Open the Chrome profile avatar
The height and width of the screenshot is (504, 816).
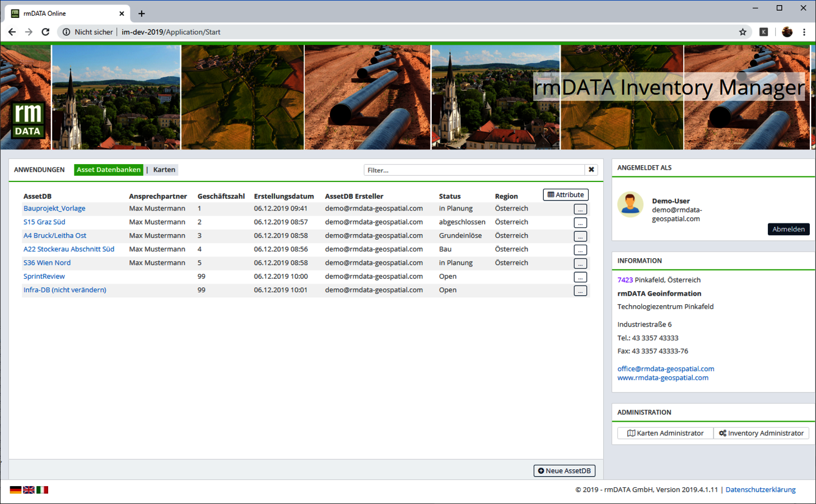point(787,32)
